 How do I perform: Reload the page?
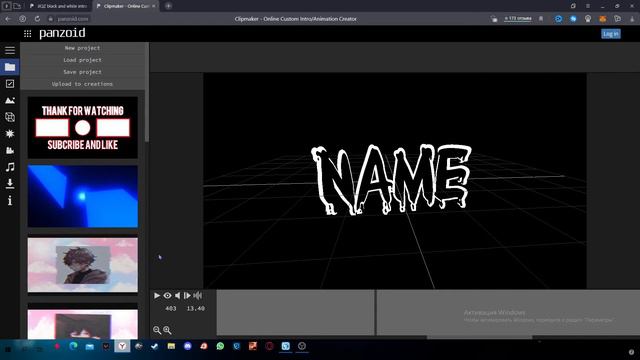(37, 19)
